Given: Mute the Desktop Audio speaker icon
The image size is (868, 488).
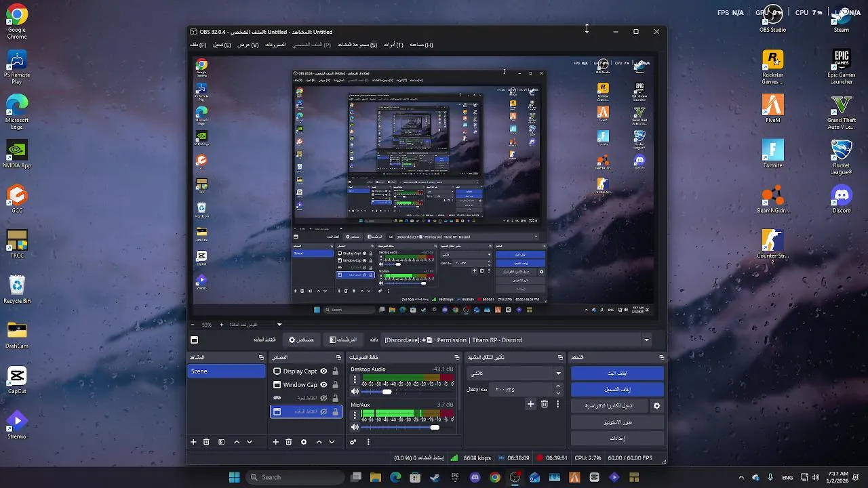Looking at the screenshot, I should click(x=355, y=391).
